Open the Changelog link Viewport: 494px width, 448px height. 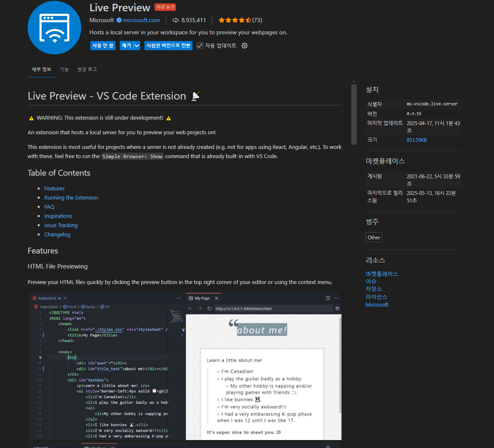click(57, 235)
